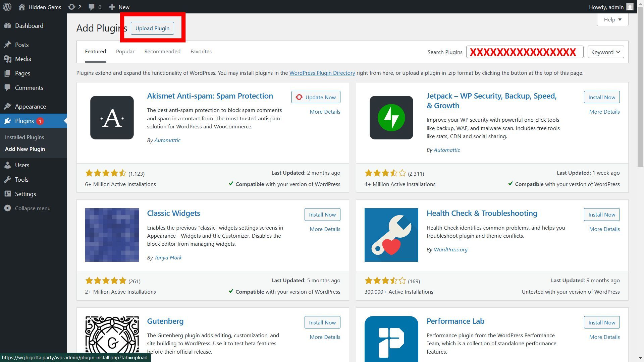Focus the Search Plugins input field
The image size is (644, 362).
click(525, 52)
